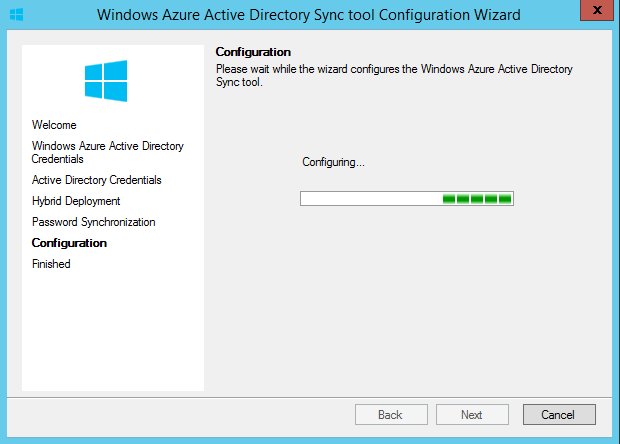
Task: Click the wizard title bar text
Action: click(309, 15)
